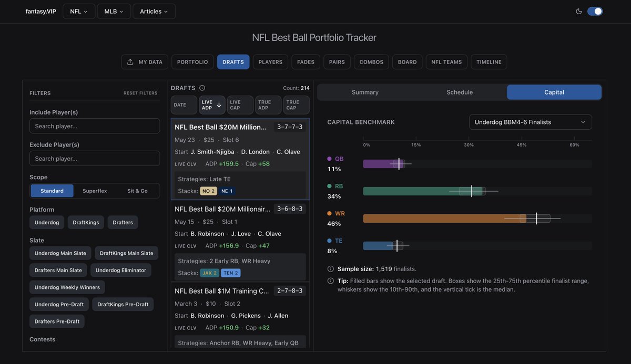Click the purple QB capital bar
Image resolution: width=631 pixels, height=364 pixels.
(x=384, y=164)
